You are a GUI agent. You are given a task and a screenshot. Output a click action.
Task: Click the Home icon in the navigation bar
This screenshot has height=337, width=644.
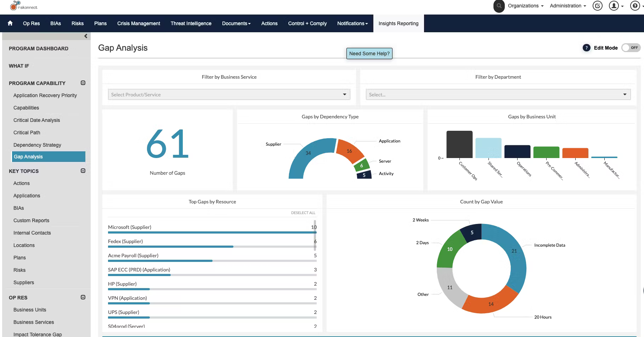click(10, 23)
